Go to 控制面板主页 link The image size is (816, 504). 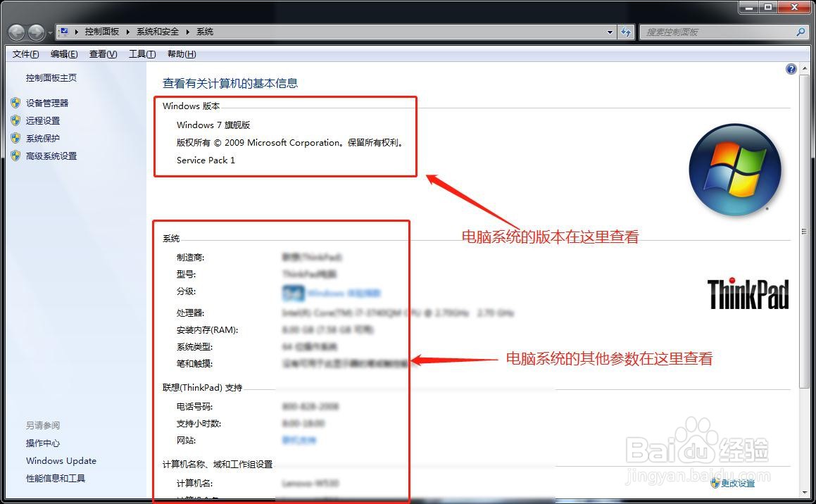point(51,78)
